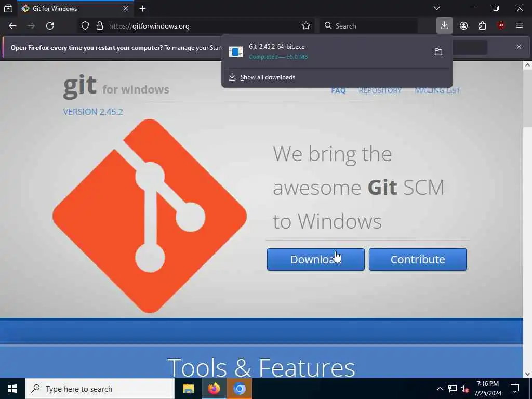Open the MAILING LIST link

coord(437,90)
